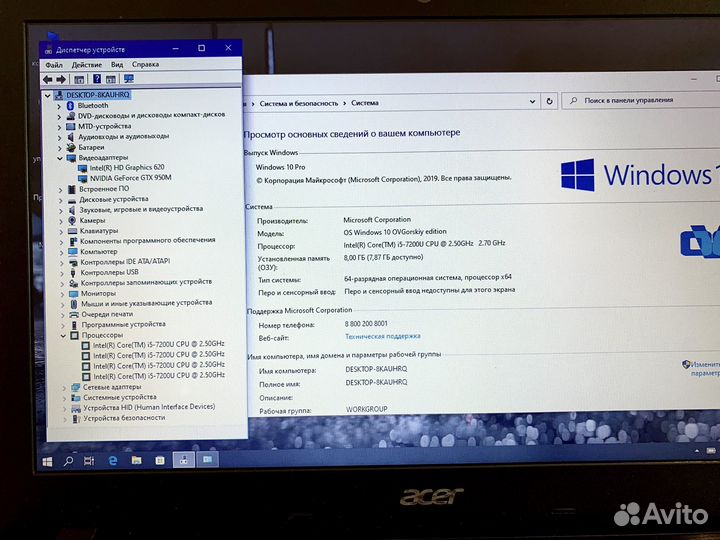Collapse the Видеоадаптеры category
720x540 pixels.
(x=60, y=158)
